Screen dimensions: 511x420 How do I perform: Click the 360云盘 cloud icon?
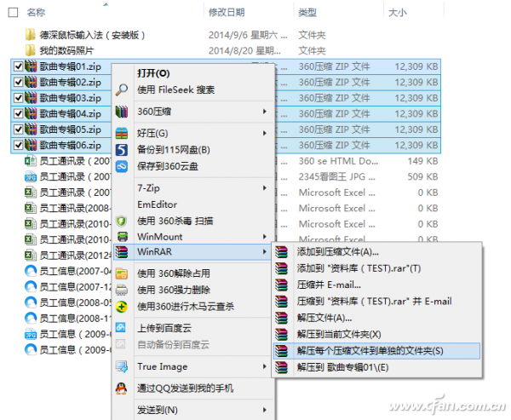coord(122,167)
